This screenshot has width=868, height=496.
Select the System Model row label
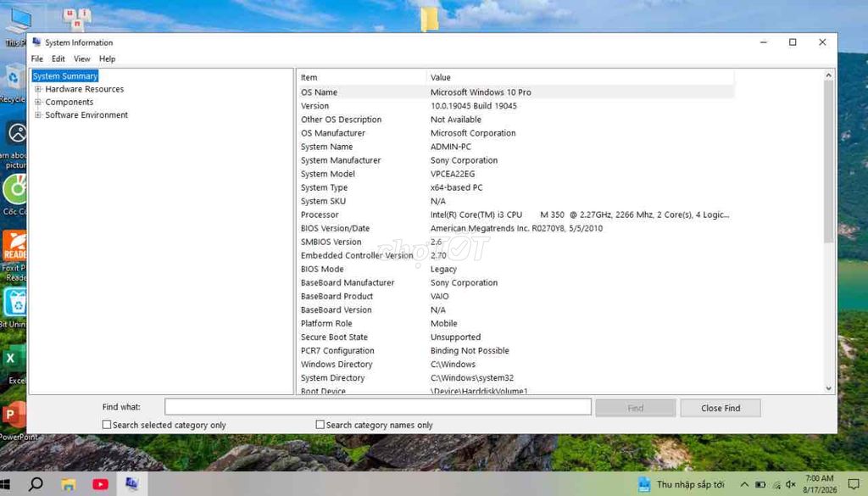click(x=328, y=174)
